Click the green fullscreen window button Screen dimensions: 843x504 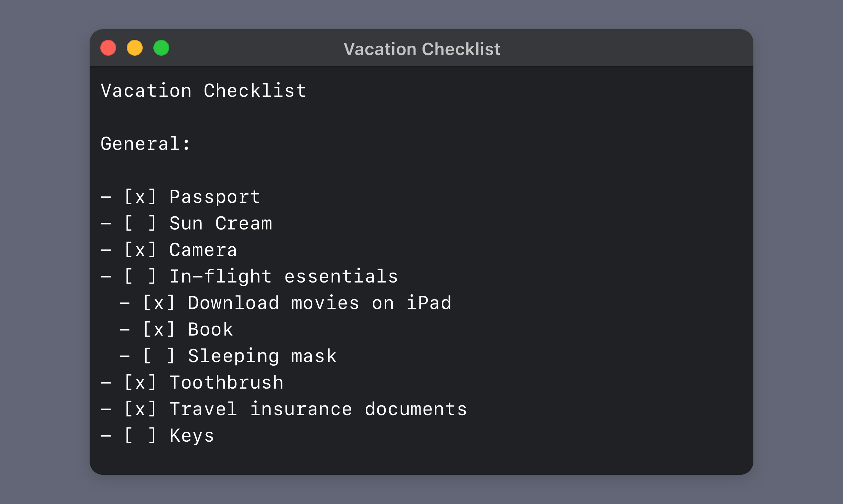tap(161, 48)
